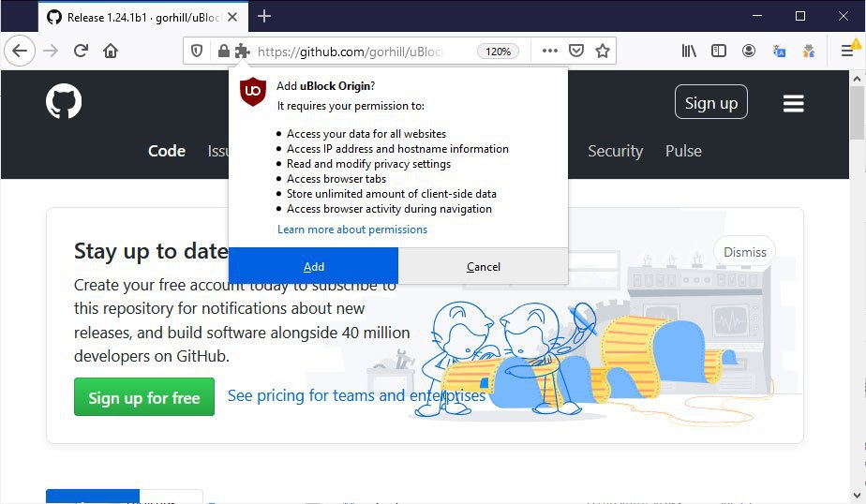The width and height of the screenshot is (866, 504).
Task: Show site security padlock info
Action: pos(223,52)
